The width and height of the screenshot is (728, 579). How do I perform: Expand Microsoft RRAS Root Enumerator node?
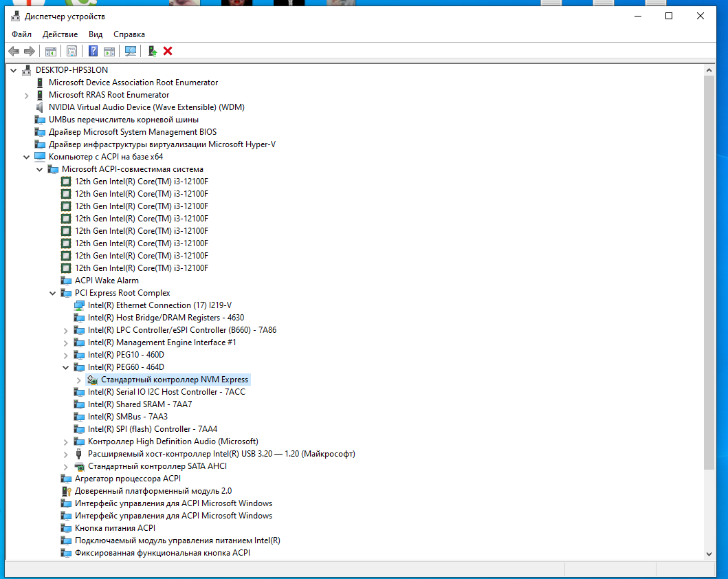(x=27, y=95)
